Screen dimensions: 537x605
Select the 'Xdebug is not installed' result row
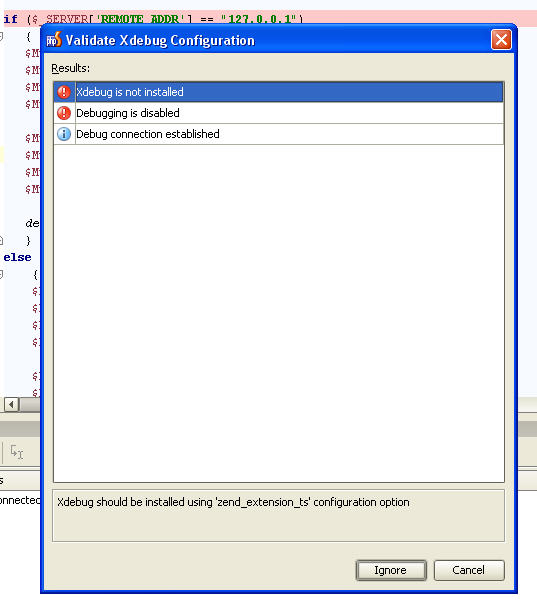click(x=279, y=92)
